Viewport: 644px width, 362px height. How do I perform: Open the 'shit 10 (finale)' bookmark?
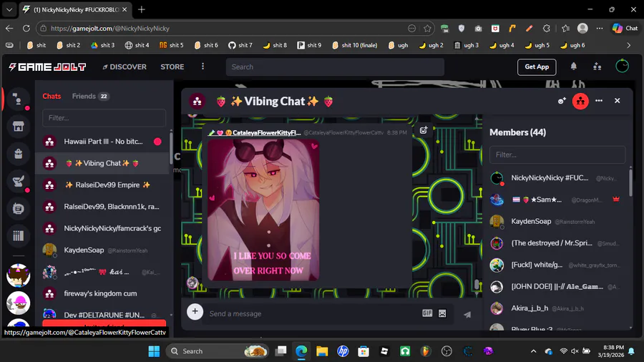click(355, 45)
